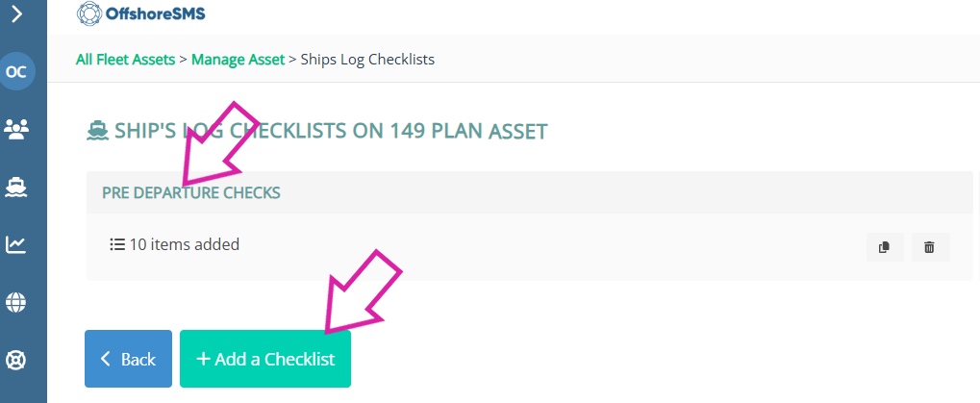Click the ferry icon beside the page heading
This screenshot has height=403, width=980.
point(96,131)
